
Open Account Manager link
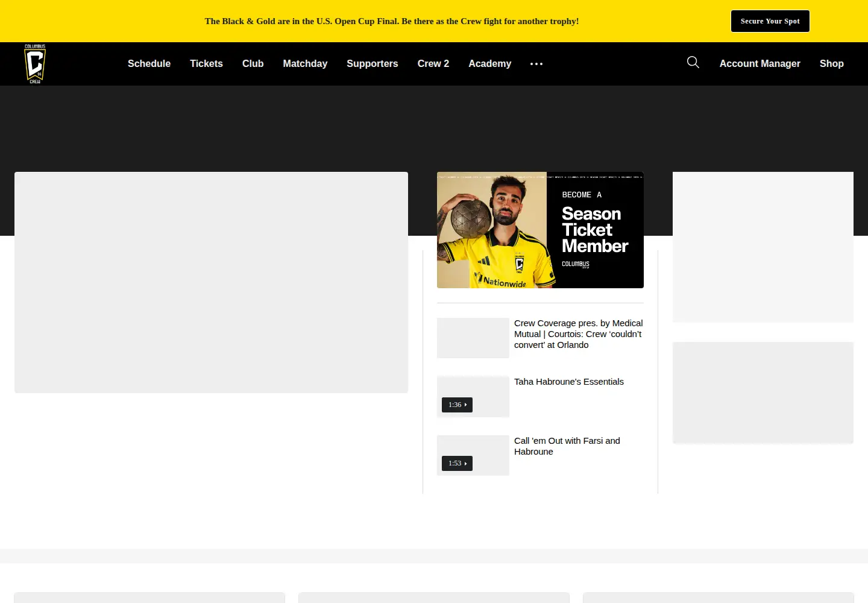(760, 63)
